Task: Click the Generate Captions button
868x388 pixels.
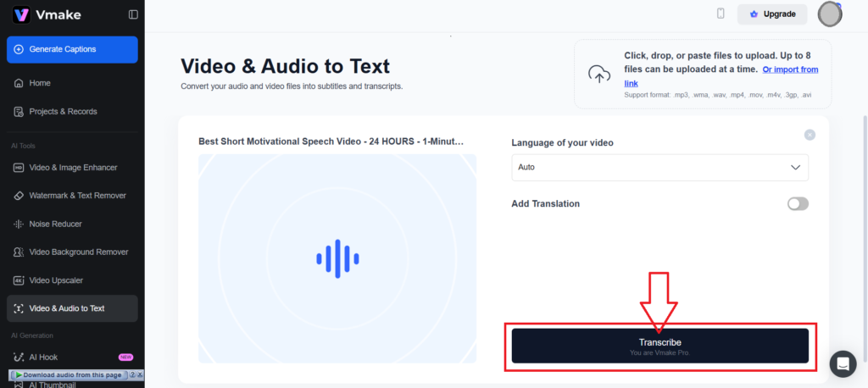Action: click(72, 49)
